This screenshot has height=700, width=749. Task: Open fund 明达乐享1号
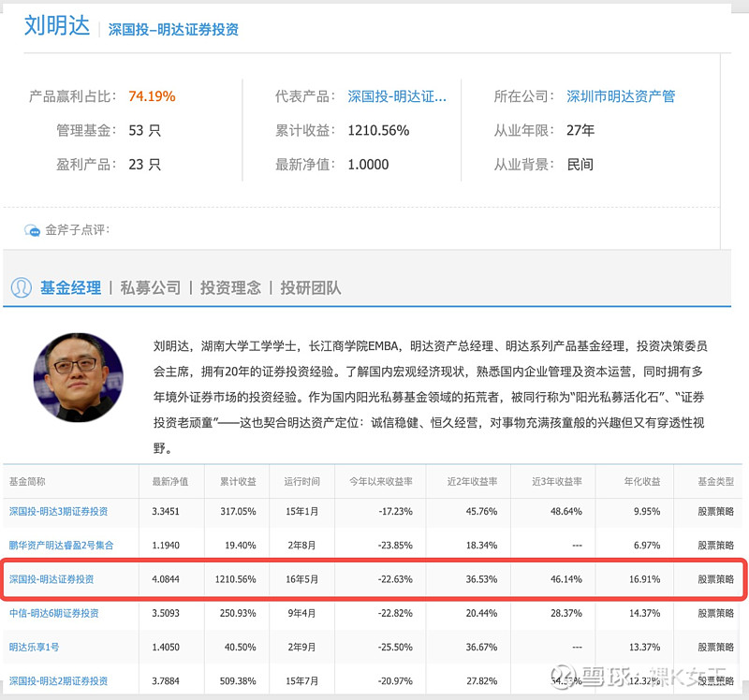[34, 647]
